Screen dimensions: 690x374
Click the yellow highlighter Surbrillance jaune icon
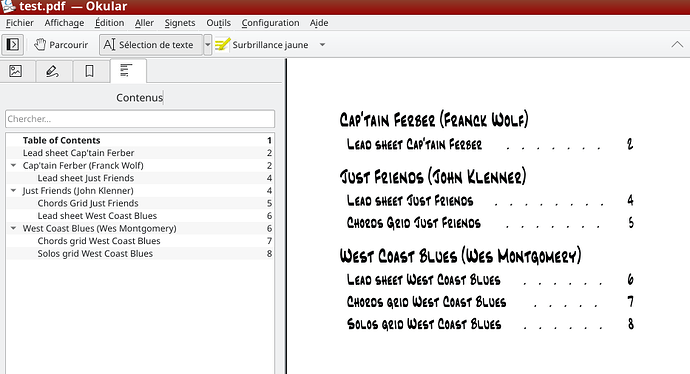[x=222, y=44]
